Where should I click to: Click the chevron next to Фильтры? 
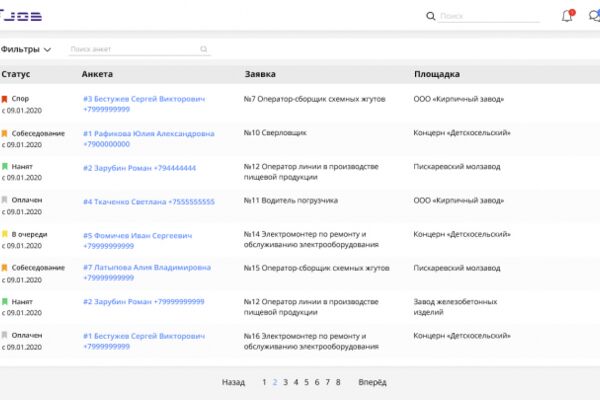pyautogui.click(x=47, y=50)
